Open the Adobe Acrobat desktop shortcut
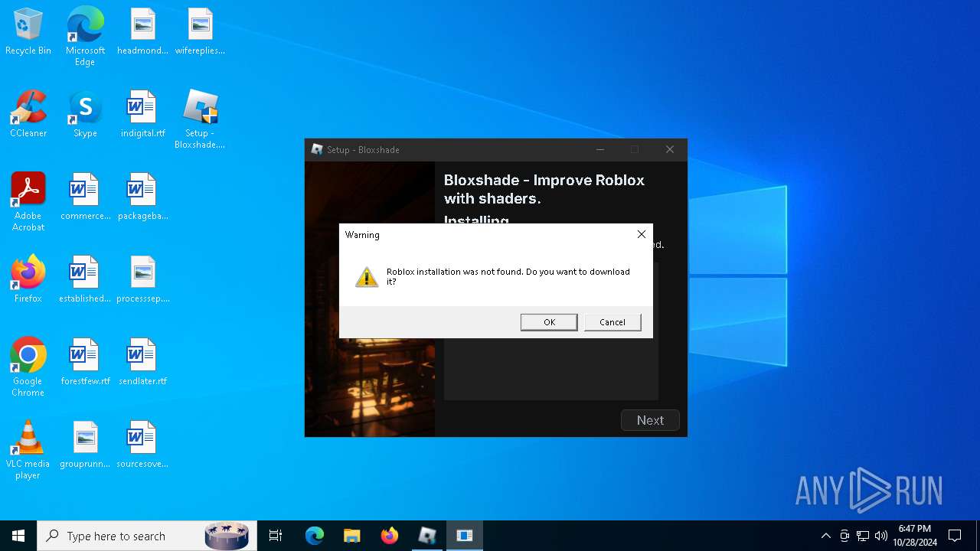The image size is (980, 551). tap(28, 202)
